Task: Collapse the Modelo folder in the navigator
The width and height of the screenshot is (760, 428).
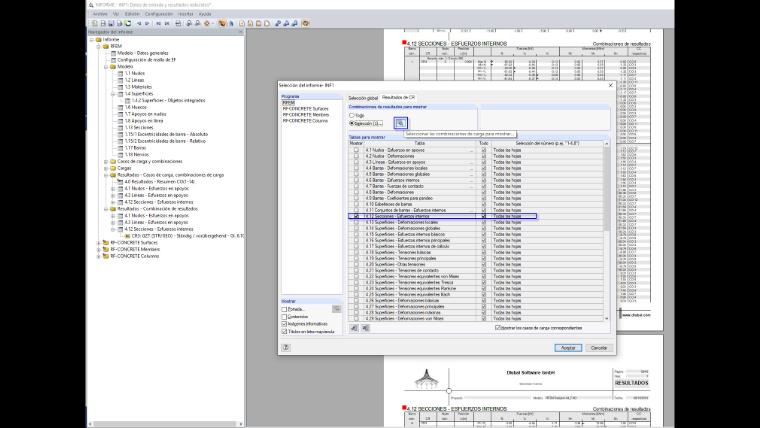Action: click(106, 66)
